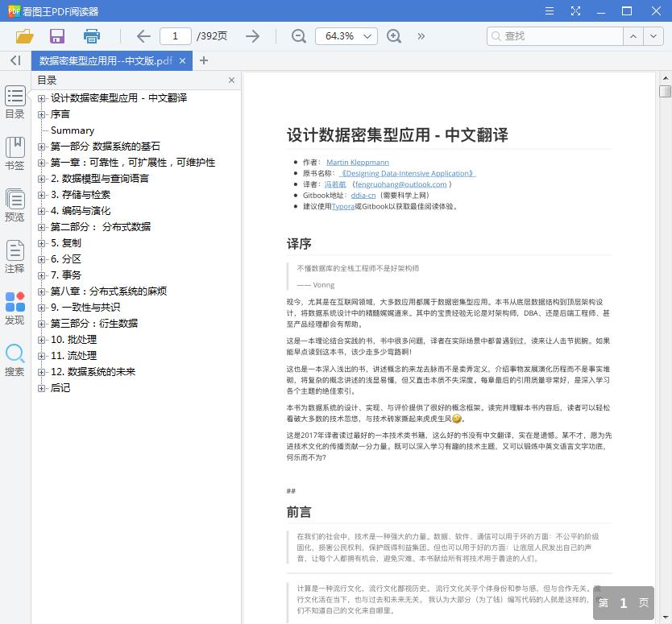Print the document
This screenshot has width=672, height=624.
click(91, 36)
